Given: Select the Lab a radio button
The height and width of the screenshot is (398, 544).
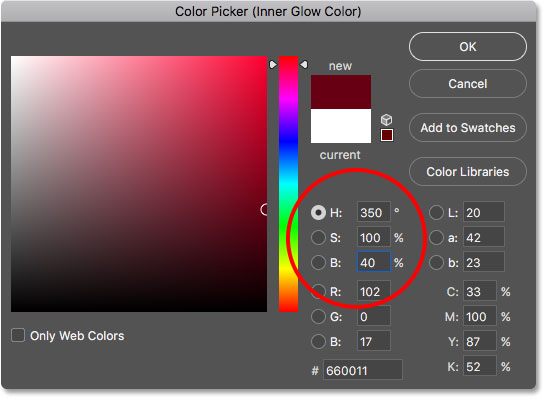Looking at the screenshot, I should point(436,238).
